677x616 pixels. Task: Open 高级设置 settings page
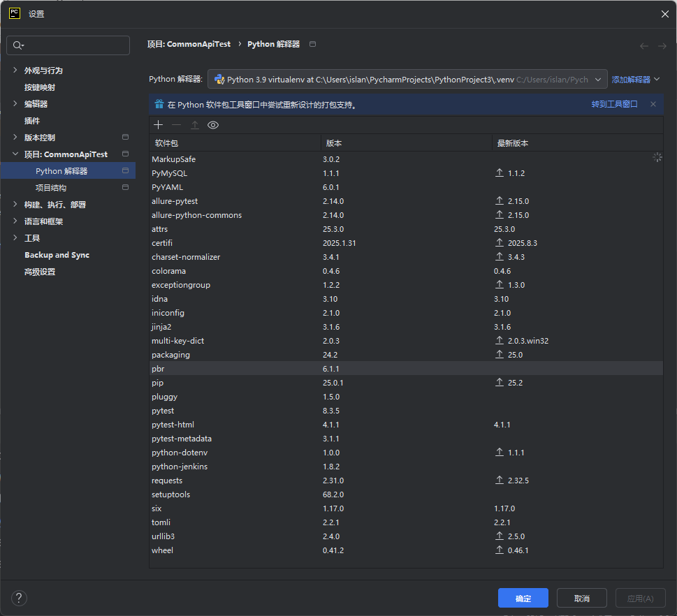40,272
